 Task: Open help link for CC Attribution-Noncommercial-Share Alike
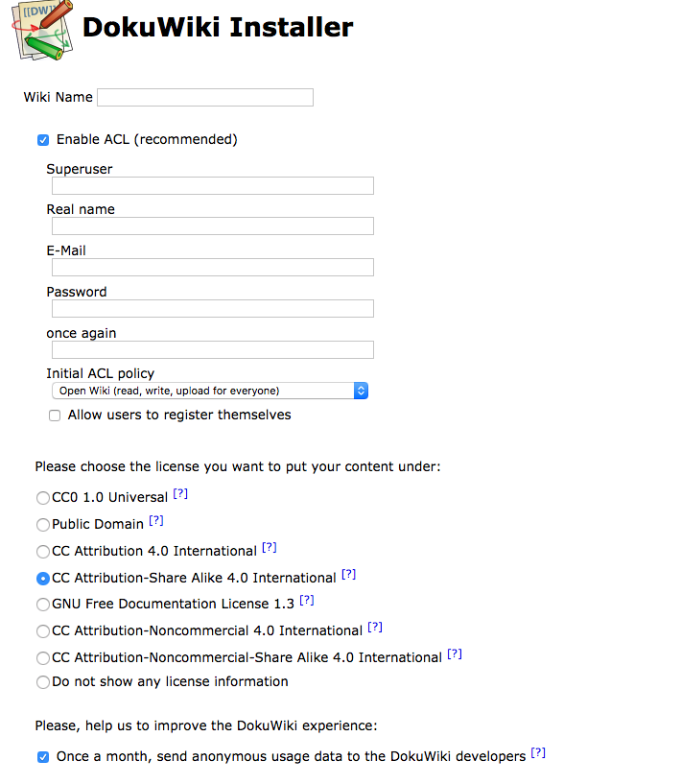click(455, 653)
